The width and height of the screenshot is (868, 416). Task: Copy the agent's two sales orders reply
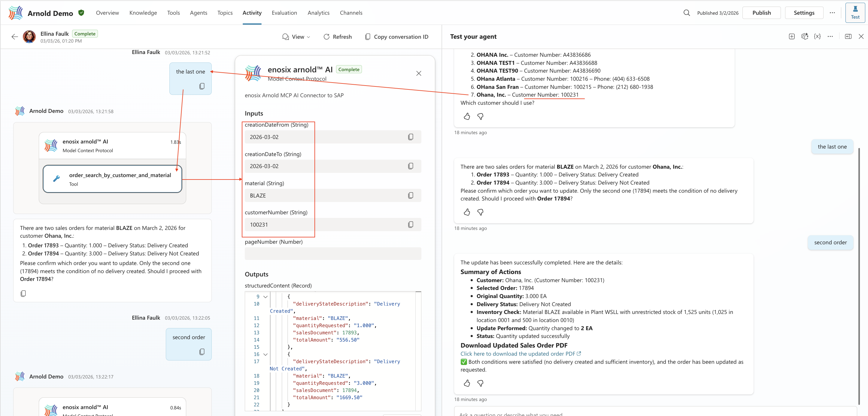[x=23, y=293]
